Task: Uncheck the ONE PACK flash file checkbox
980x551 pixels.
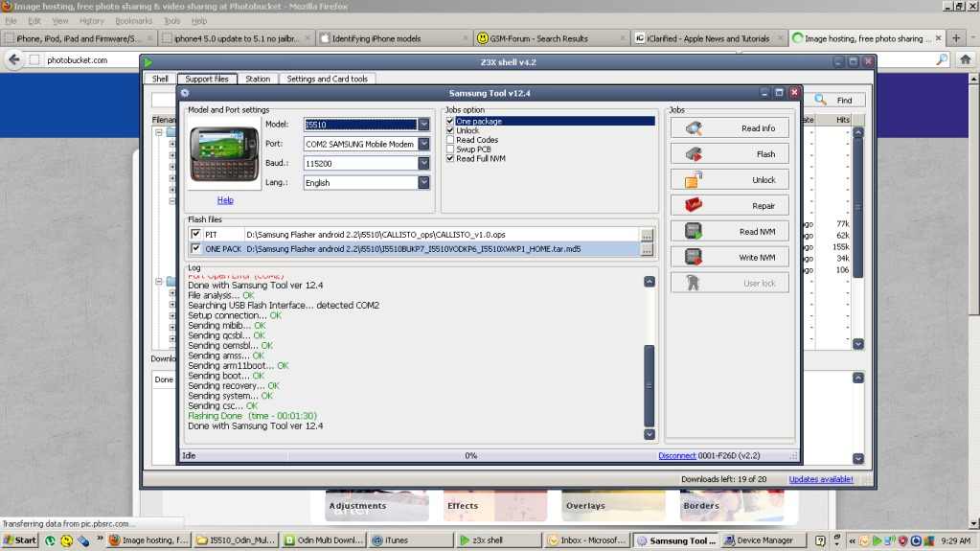Action: point(195,248)
